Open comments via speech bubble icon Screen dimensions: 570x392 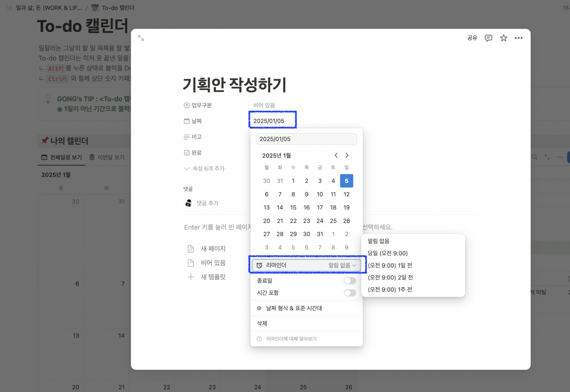[x=488, y=38]
